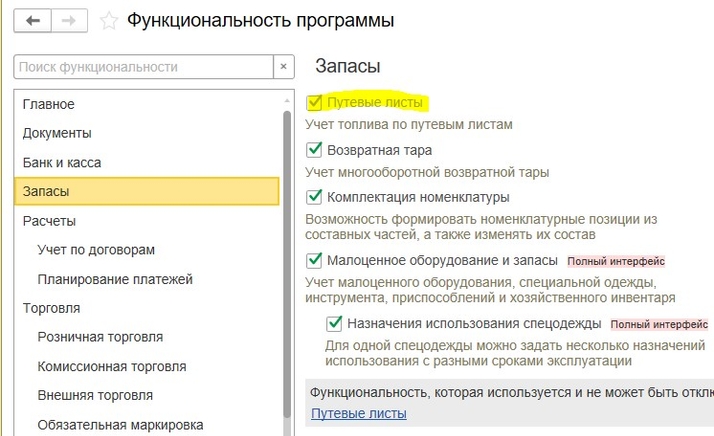The height and width of the screenshot is (436, 714).
Task: Toggle the Путевые листы checkbox
Action: tap(316, 103)
